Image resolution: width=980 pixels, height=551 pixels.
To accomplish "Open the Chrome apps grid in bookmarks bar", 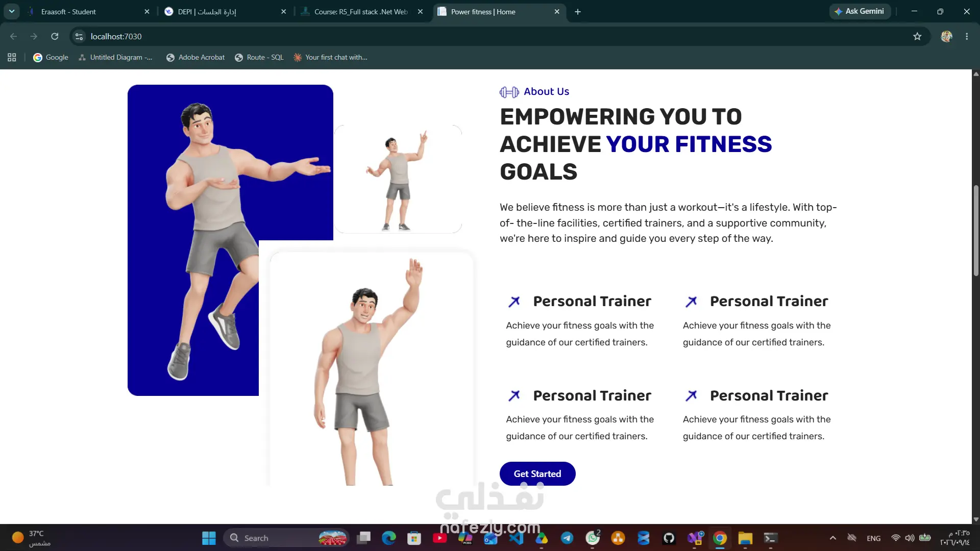I will click(x=12, y=57).
